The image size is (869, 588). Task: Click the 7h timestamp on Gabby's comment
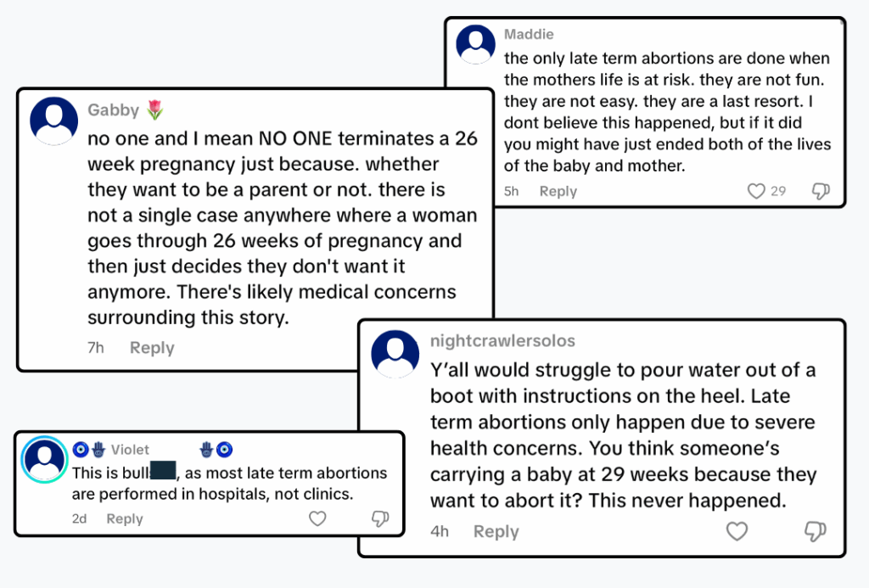(x=96, y=348)
